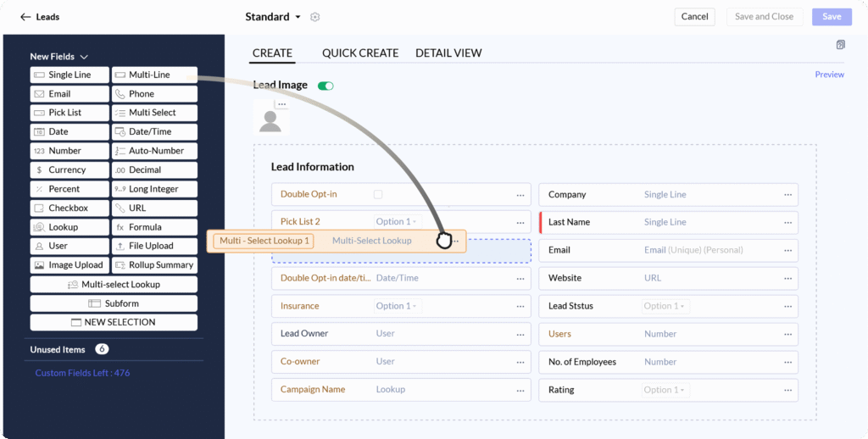
Task: Open Lead Ststus field options ellipsis
Action: 787,306
